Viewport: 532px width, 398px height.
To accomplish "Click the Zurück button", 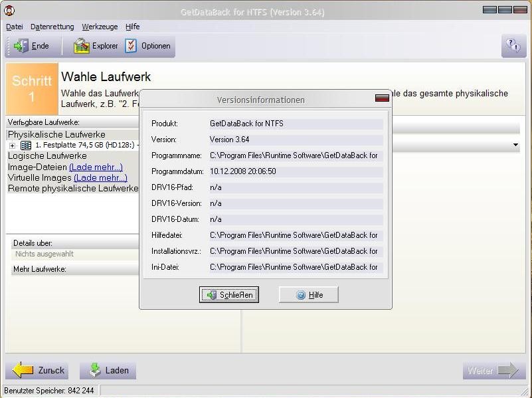I will pyautogui.click(x=37, y=370).
